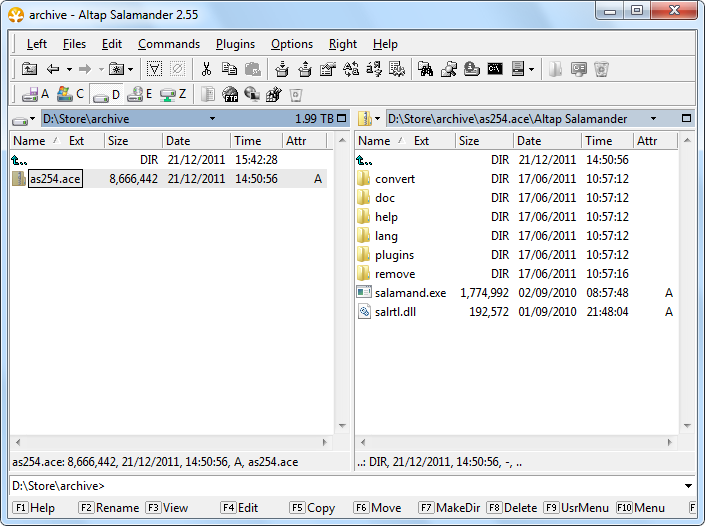Sort left panel by Size column

pyautogui.click(x=133, y=141)
